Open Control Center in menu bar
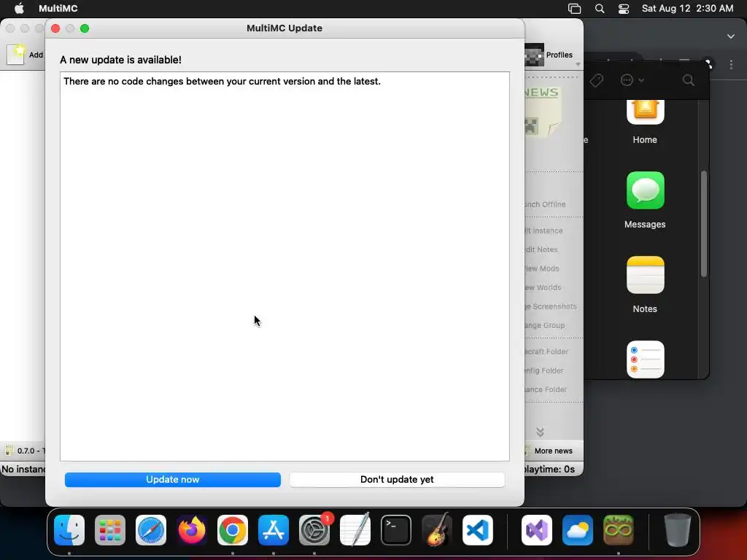 [623, 9]
